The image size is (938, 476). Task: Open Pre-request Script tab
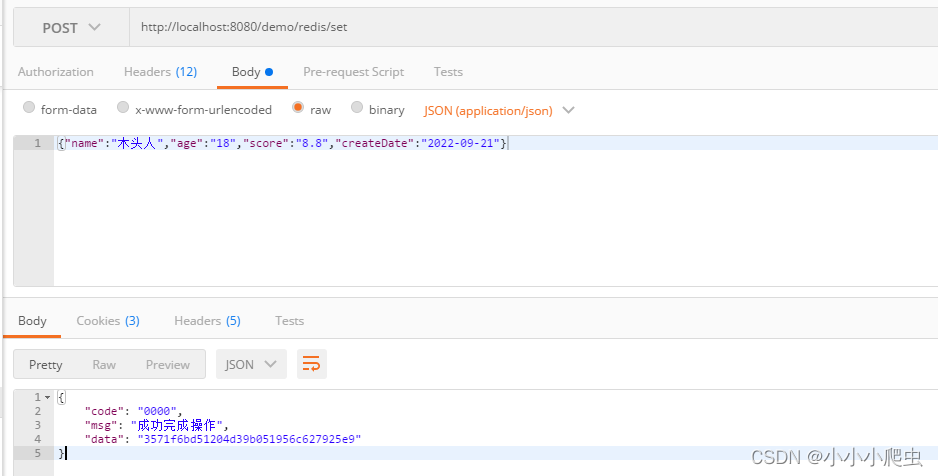[x=354, y=72]
